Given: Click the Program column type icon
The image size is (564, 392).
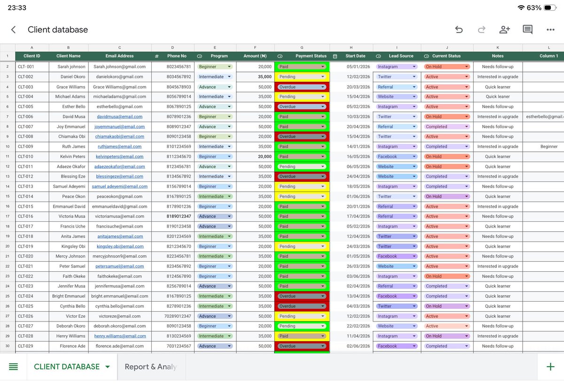Looking at the screenshot, I should (199, 56).
